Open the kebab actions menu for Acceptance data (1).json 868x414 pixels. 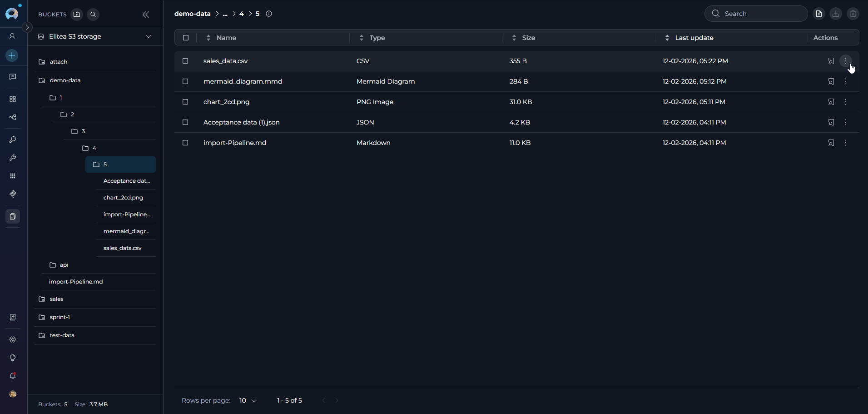coord(846,122)
